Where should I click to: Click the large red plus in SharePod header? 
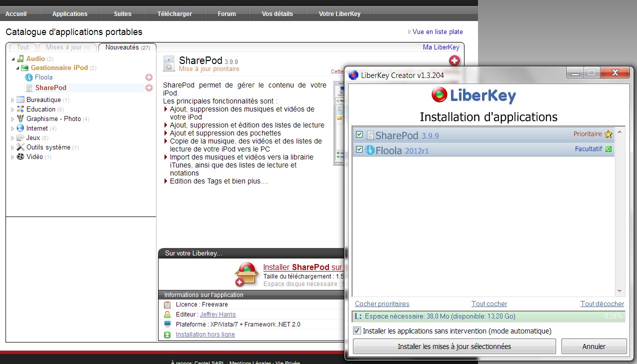pos(454,61)
